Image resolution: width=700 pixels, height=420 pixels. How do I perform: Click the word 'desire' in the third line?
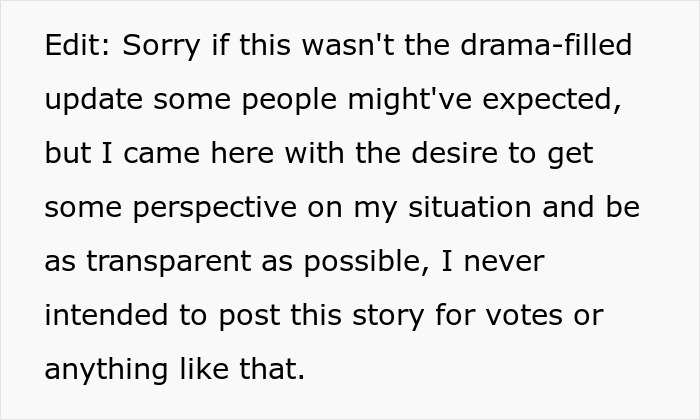(x=454, y=153)
